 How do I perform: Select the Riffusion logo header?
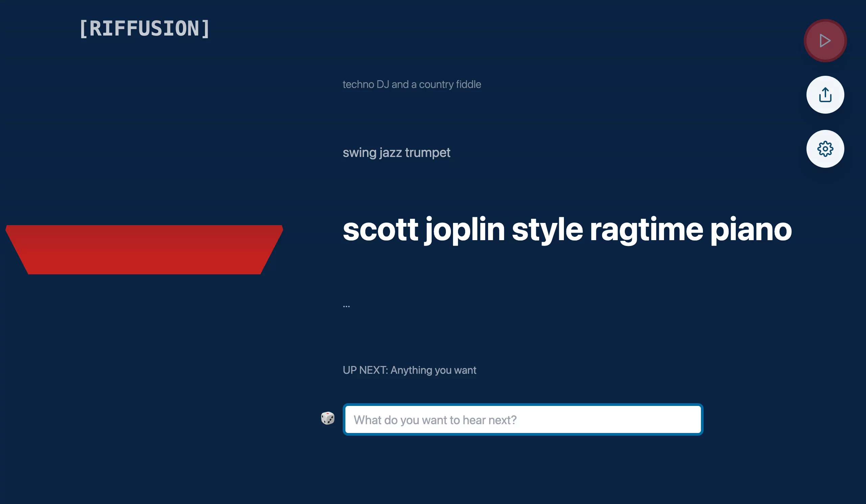(x=144, y=28)
